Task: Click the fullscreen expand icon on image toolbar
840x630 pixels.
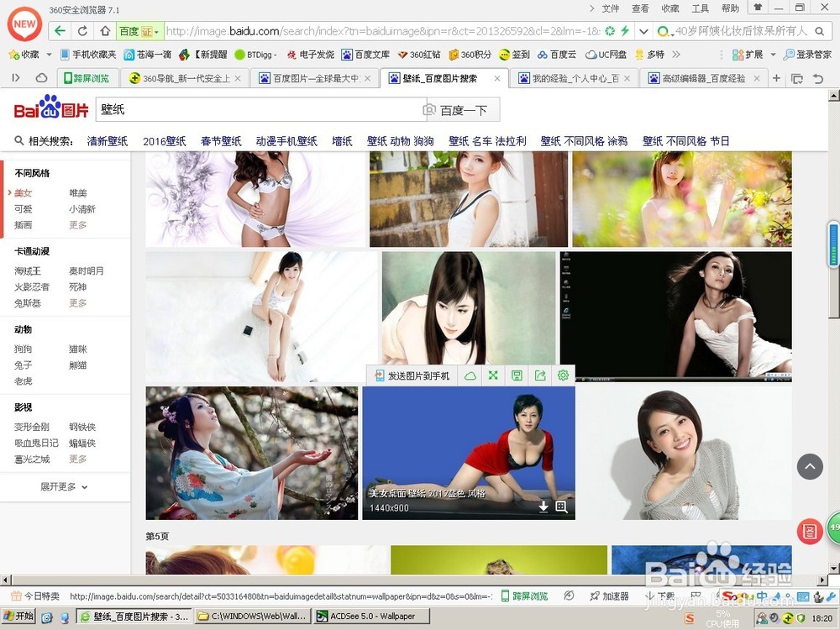Action: [x=493, y=375]
